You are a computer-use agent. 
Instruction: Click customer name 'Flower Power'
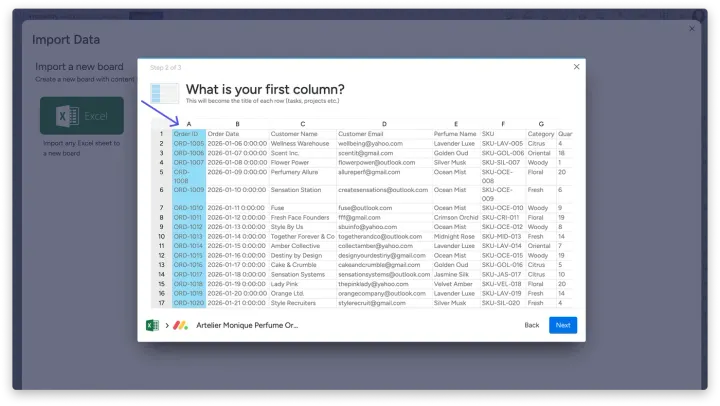click(x=290, y=163)
